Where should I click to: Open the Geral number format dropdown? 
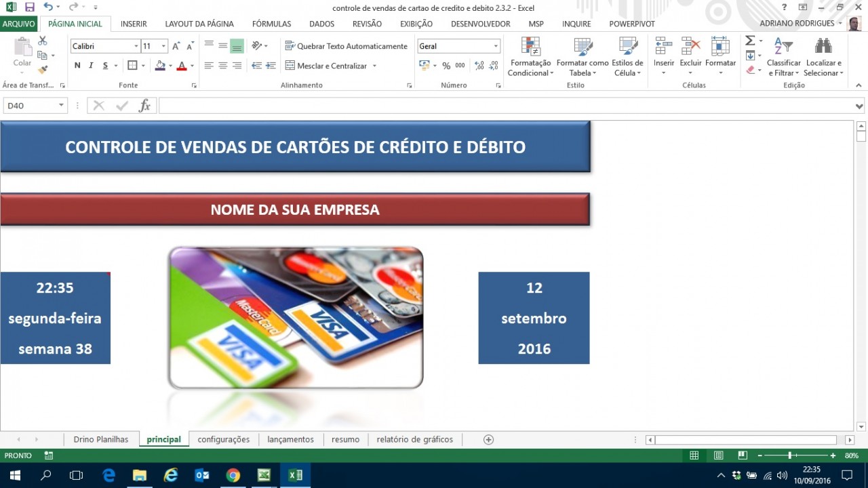coord(496,46)
